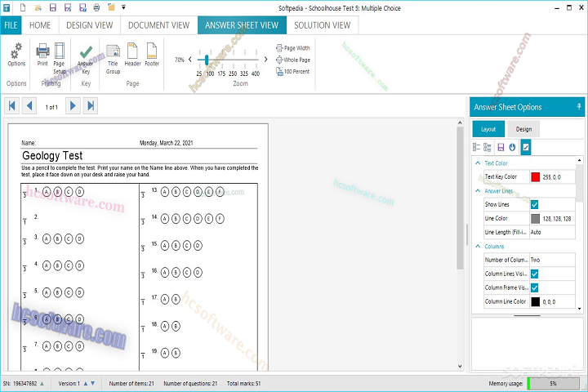Decrease zoom with the left arrow
Image resolution: width=588 pixels, height=392 pixels.
pos(189,60)
